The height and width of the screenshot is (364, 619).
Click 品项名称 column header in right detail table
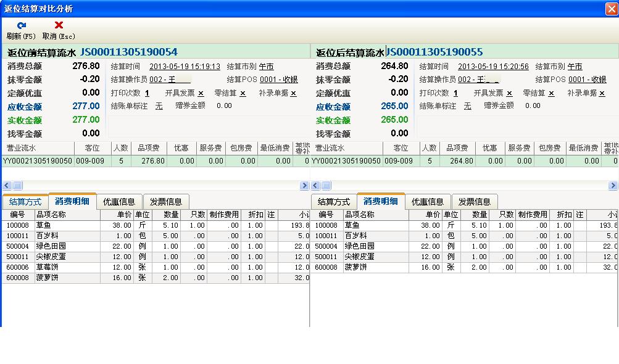(x=359, y=215)
